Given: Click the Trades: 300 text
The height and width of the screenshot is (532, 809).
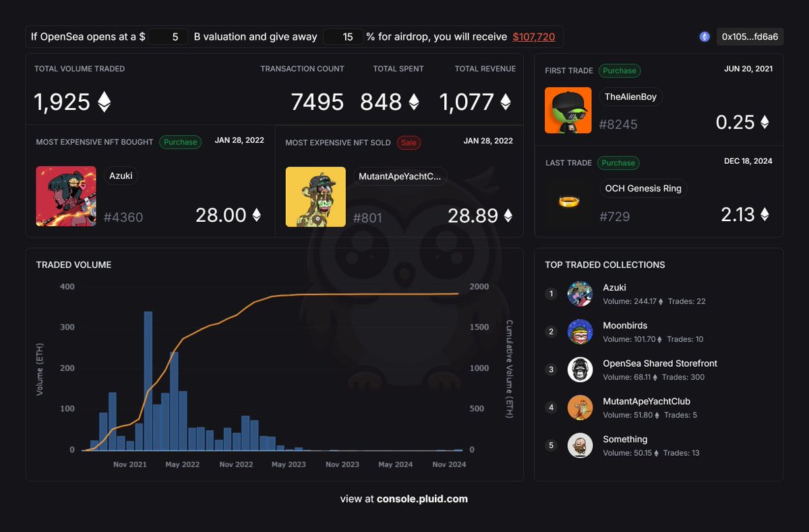Looking at the screenshot, I should pyautogui.click(x=683, y=377).
